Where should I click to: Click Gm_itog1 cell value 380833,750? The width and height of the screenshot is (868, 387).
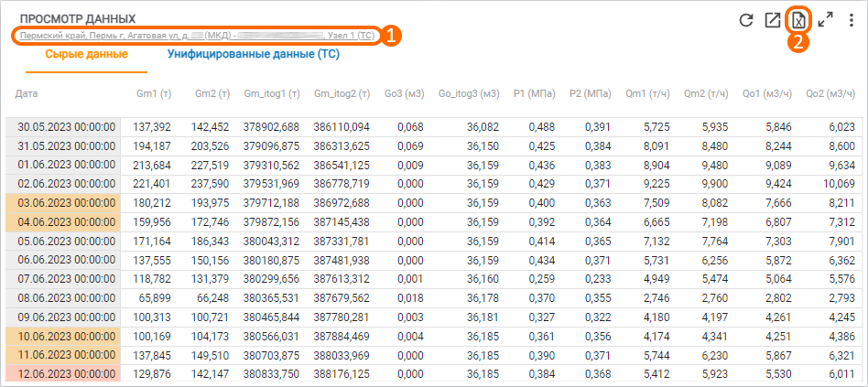point(271,374)
